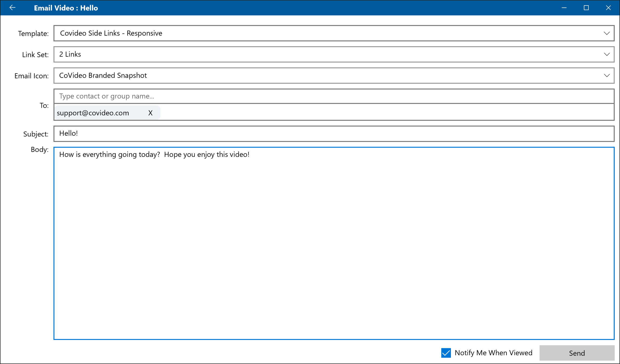Maximize the Email Video window

tap(586, 8)
